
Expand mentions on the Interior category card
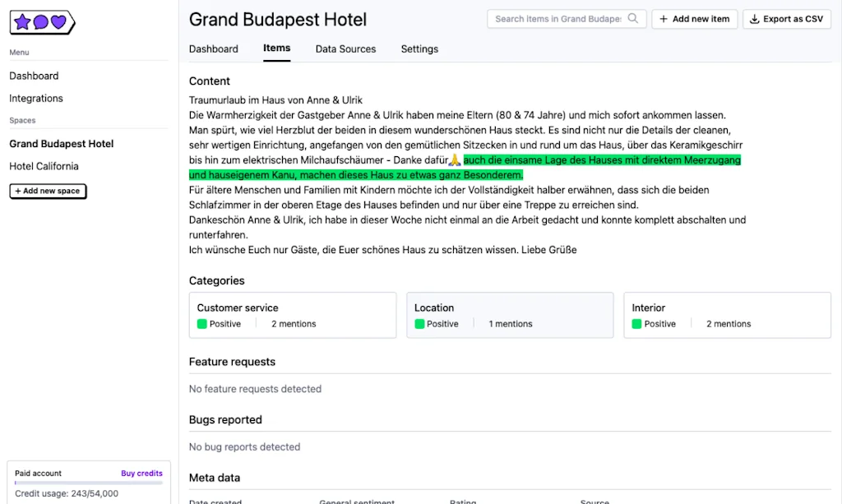pos(728,324)
